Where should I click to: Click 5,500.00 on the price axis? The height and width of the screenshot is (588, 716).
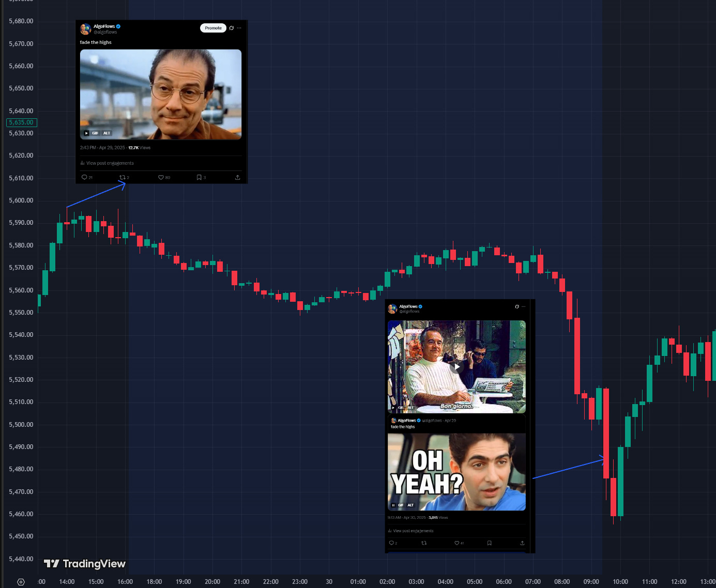pyautogui.click(x=21, y=425)
